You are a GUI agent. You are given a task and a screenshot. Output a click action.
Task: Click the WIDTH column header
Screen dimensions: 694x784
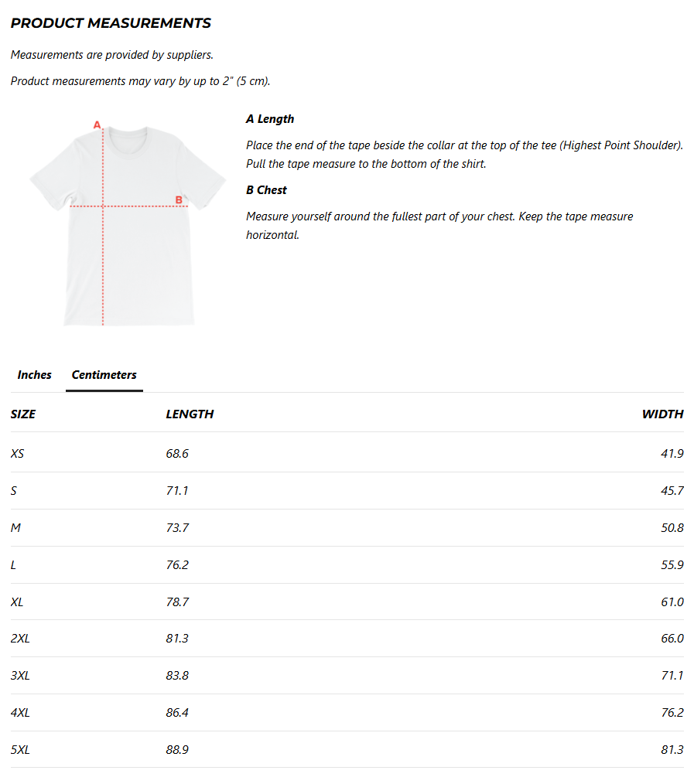pos(662,414)
